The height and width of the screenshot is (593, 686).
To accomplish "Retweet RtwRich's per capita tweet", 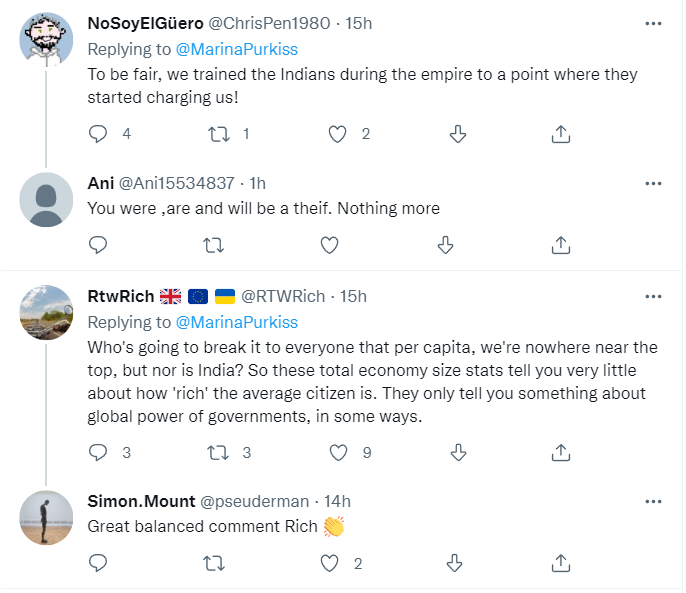I will tap(214, 453).
